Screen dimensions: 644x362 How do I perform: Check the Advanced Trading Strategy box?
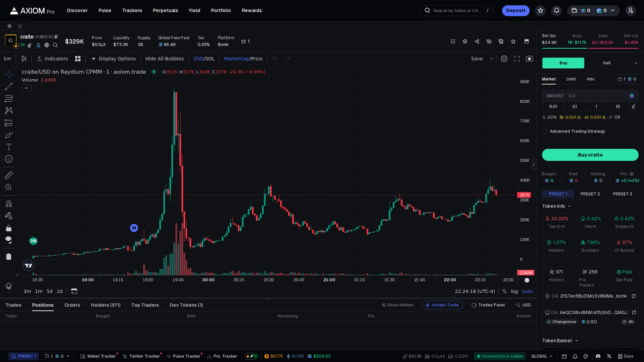(x=545, y=131)
